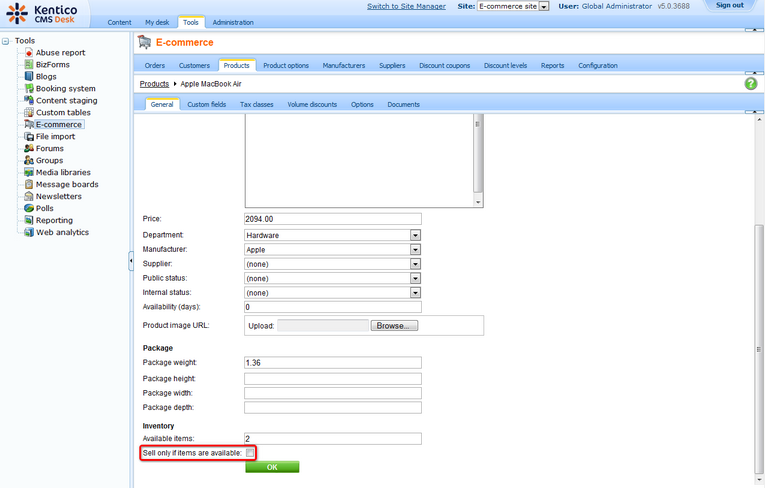Expand the Manufacturer dropdown
The height and width of the screenshot is (488, 765).
click(x=415, y=249)
